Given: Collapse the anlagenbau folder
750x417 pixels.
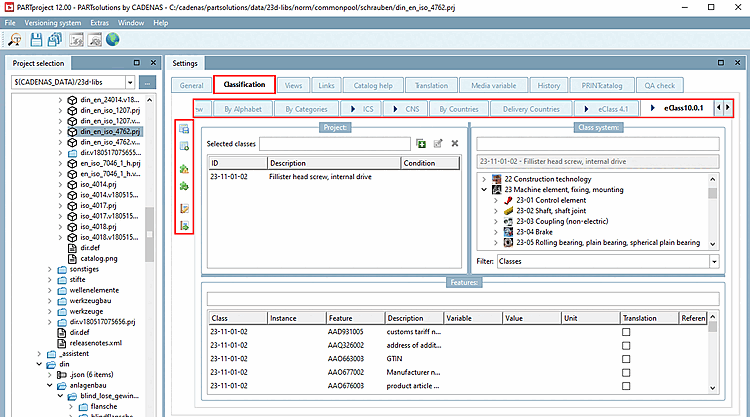Looking at the screenshot, I should tap(50, 385).
